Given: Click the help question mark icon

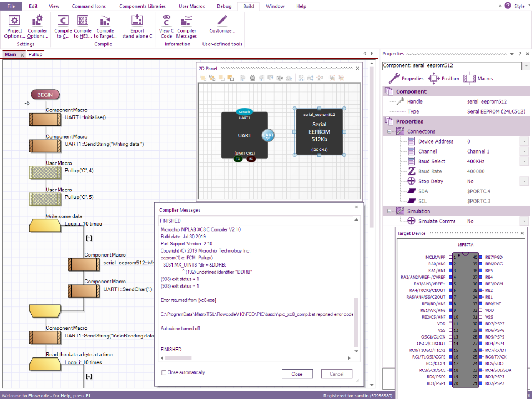Looking at the screenshot, I should [x=508, y=6].
